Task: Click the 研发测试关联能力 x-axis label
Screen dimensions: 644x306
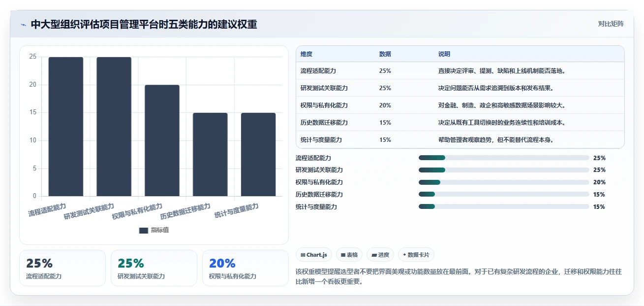Action: 89,211
